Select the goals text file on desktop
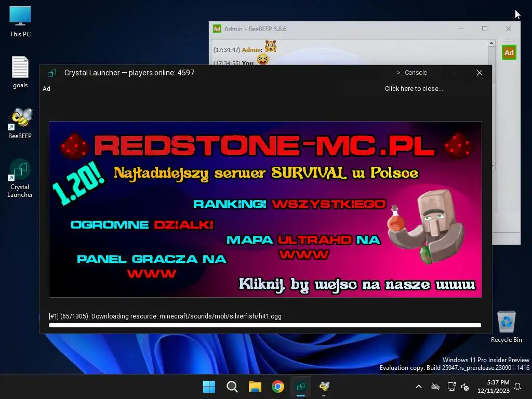This screenshot has width=532, height=399. tap(20, 72)
